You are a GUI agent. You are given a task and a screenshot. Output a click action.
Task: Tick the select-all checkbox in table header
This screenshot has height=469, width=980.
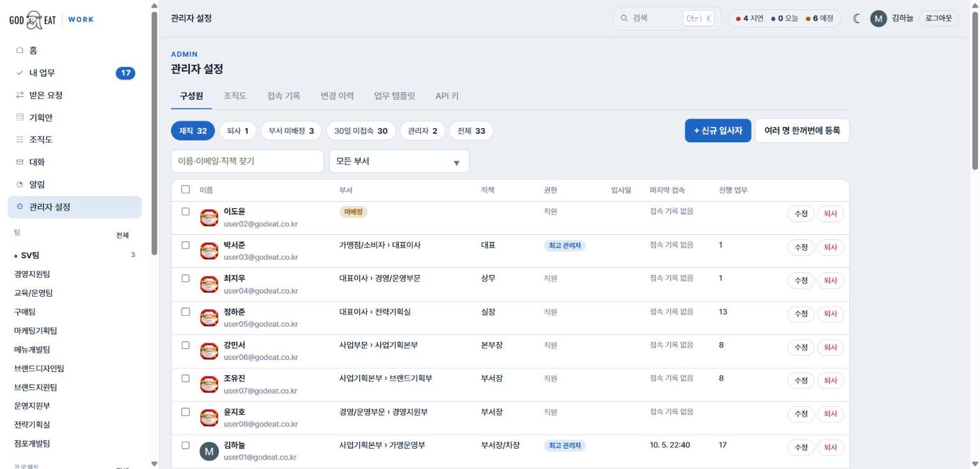tap(186, 190)
